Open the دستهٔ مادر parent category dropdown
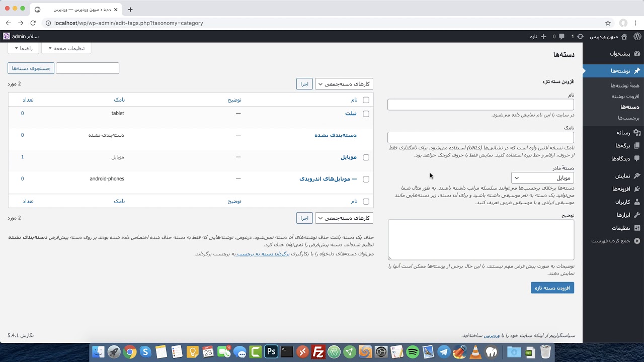 pos(542,177)
